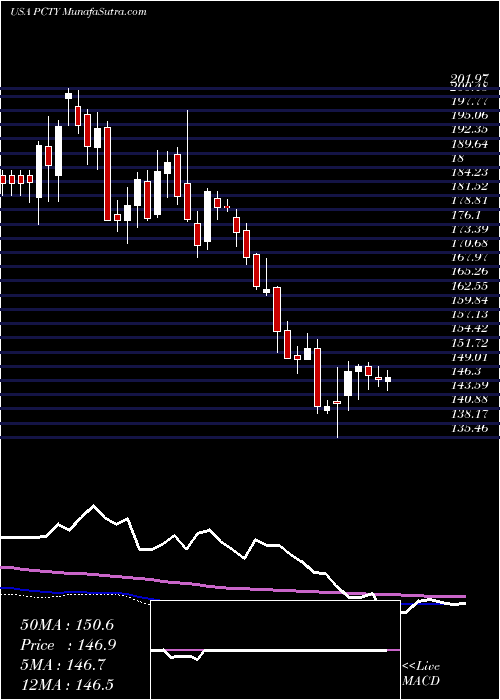
Task: Click the <<Live MACD label
Action: point(421,674)
